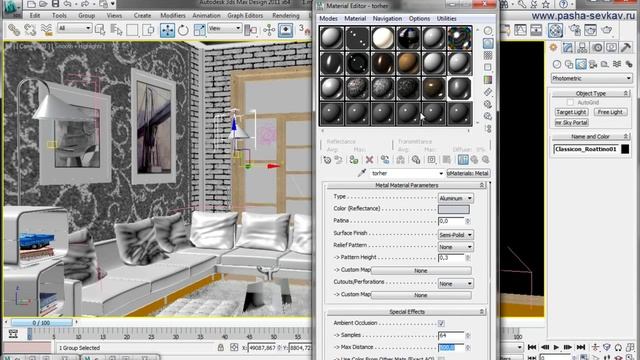Viewport: 640px width, 360px height.
Task: Open the Hierarchy tab in command panel
Action: [x=582, y=47]
